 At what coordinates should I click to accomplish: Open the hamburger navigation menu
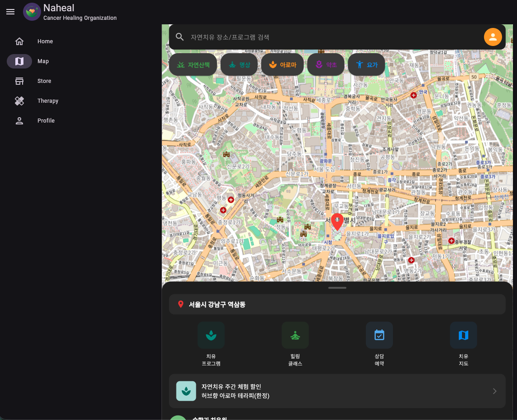[x=10, y=12]
